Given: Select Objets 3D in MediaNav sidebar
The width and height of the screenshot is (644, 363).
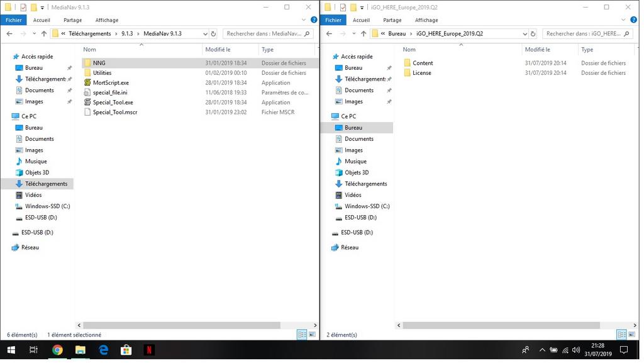Looking at the screenshot, I should point(32,172).
